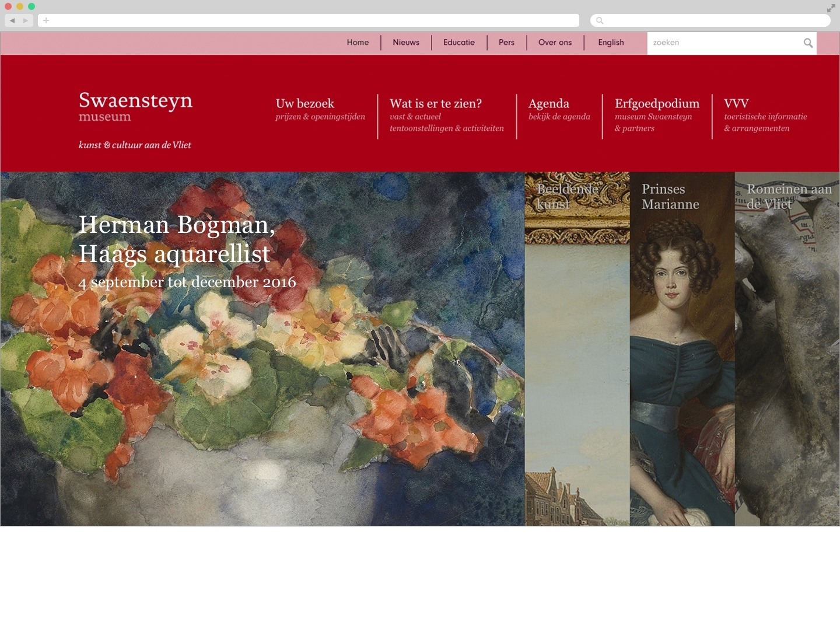Open Uw bezoek prijzen & openingstijden

pos(320,109)
